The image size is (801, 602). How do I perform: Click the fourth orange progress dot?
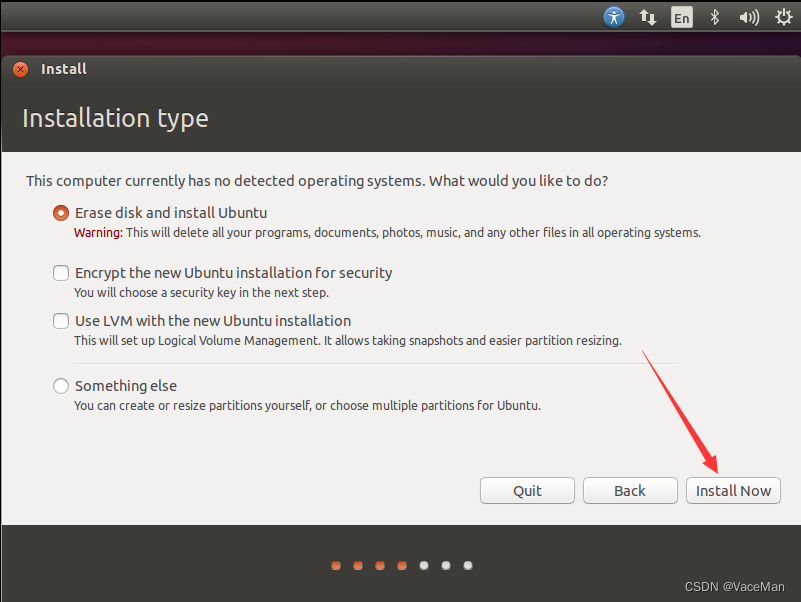[401, 565]
